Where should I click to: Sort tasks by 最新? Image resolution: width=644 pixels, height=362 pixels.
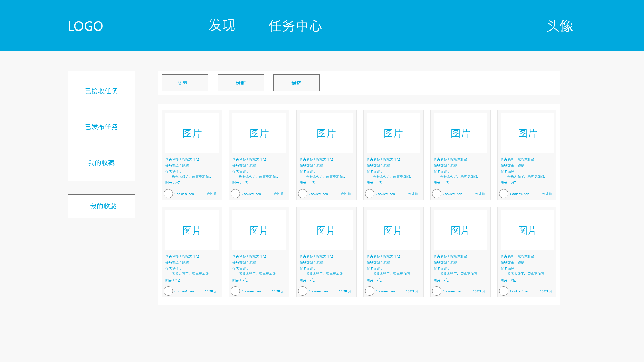click(x=241, y=82)
